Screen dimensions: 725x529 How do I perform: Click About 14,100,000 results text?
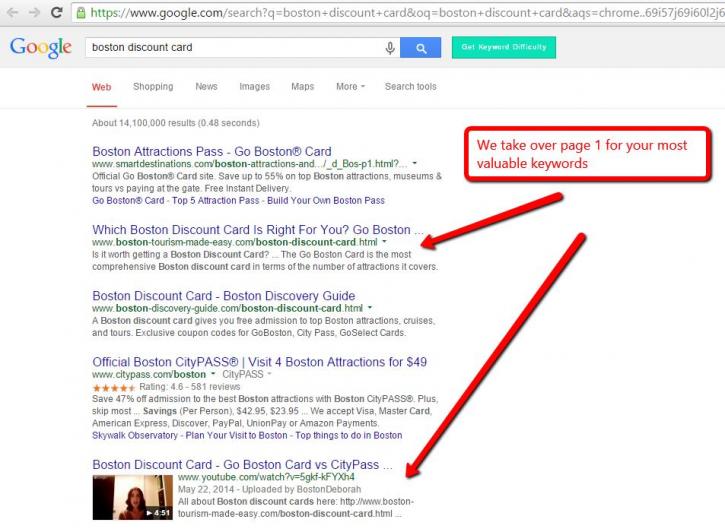coord(176,123)
